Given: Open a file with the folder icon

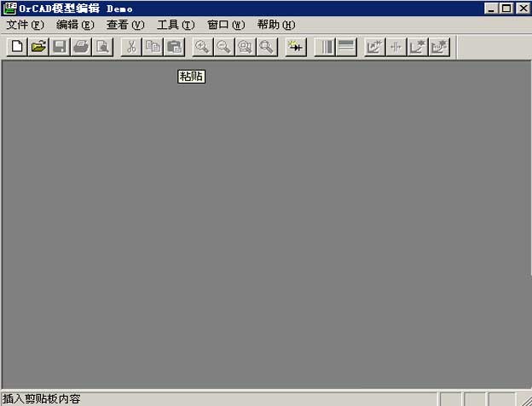Looking at the screenshot, I should (38, 47).
